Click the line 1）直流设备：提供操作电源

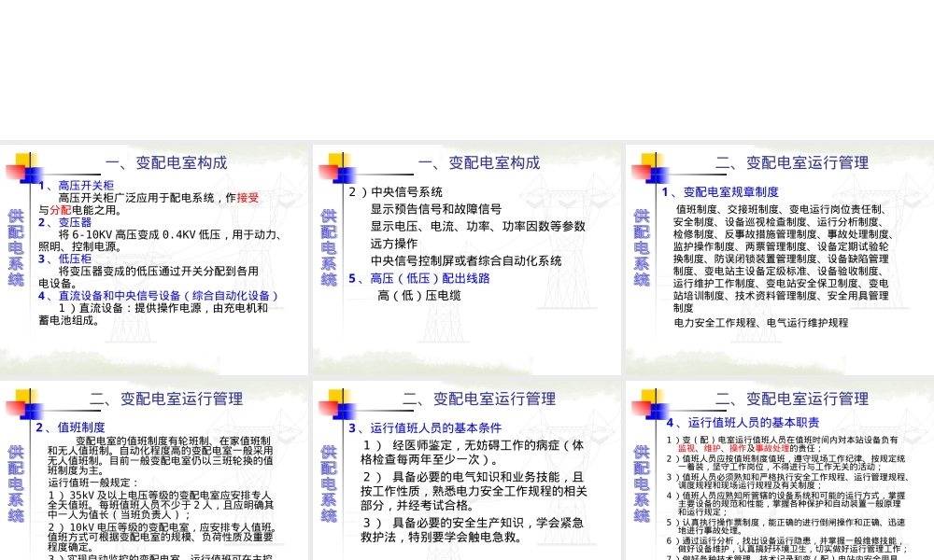[163, 308]
